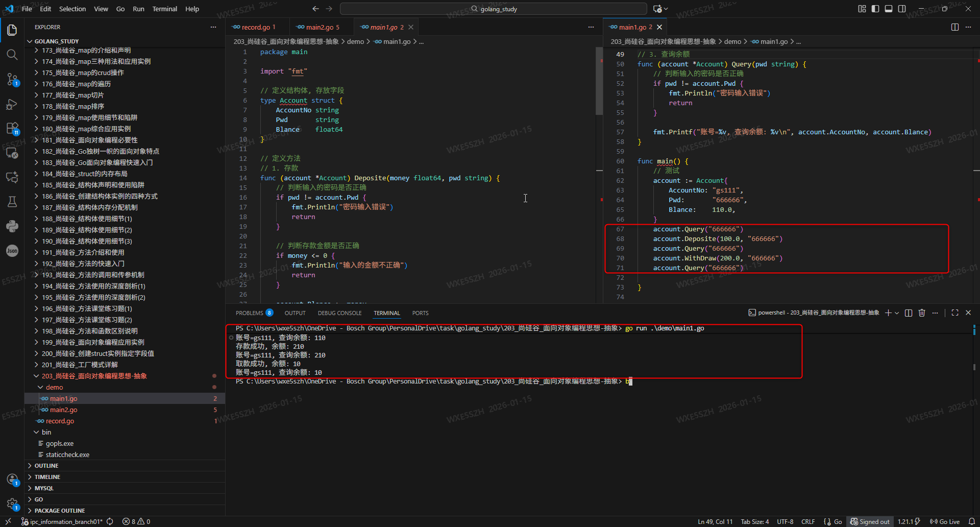
Task: Open the Explorer view in activity bar
Action: tap(12, 30)
